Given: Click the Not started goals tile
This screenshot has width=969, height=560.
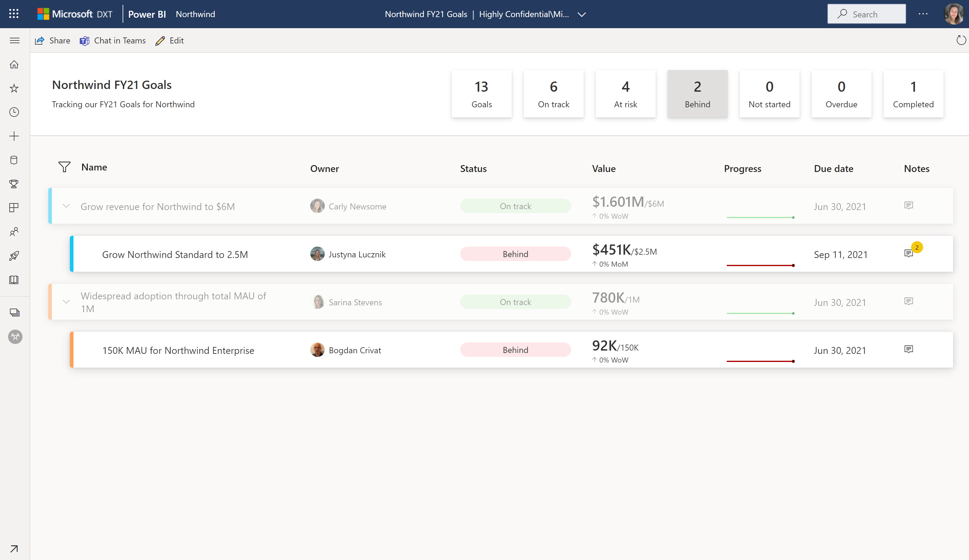Looking at the screenshot, I should click(769, 93).
